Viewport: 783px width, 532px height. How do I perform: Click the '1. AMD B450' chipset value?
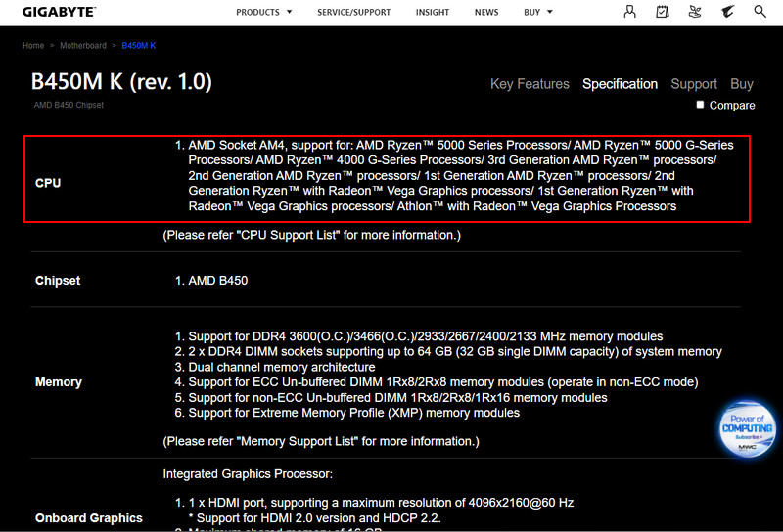211,281
